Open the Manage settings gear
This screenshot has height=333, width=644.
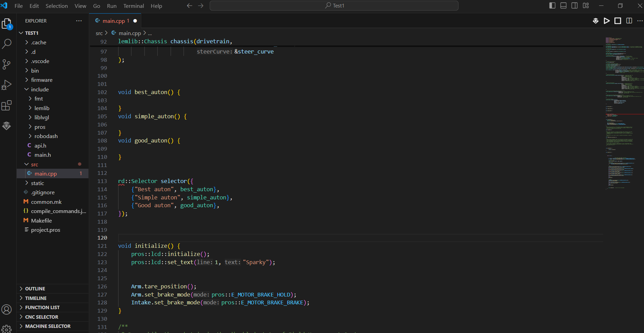7,329
